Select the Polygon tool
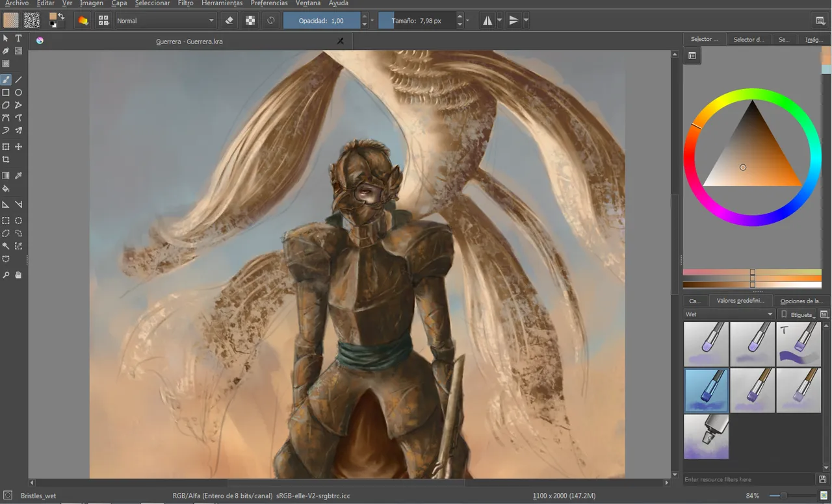 click(6, 105)
